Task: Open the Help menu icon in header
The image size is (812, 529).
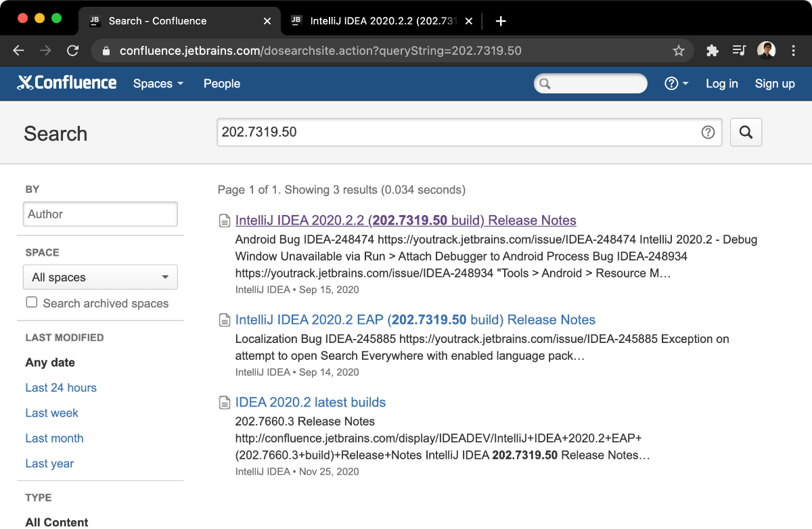Action: point(671,83)
